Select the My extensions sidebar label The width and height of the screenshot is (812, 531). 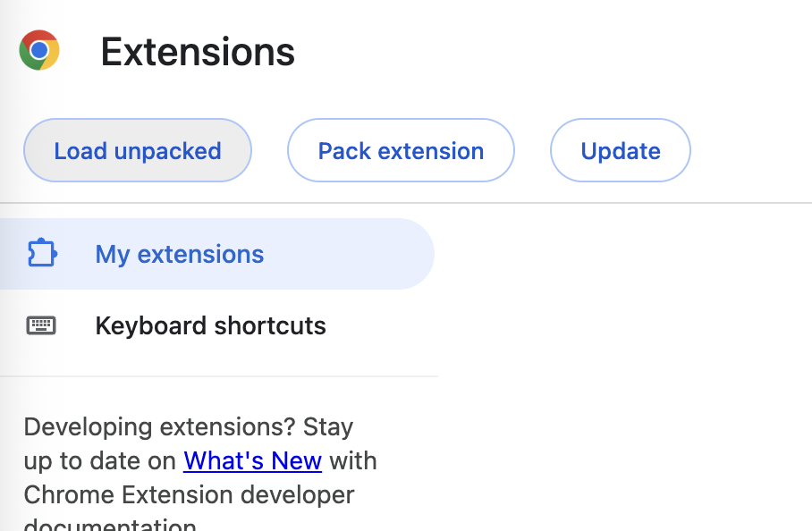(180, 254)
